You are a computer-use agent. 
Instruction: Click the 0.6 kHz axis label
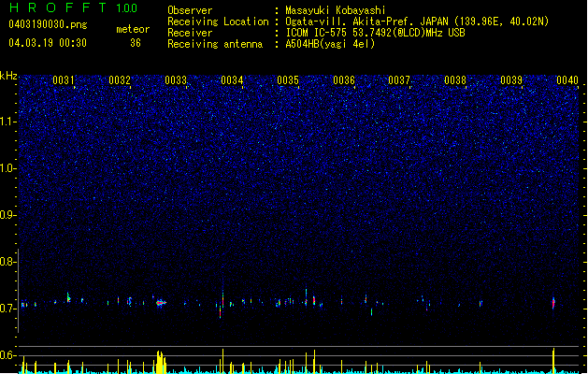[7, 355]
